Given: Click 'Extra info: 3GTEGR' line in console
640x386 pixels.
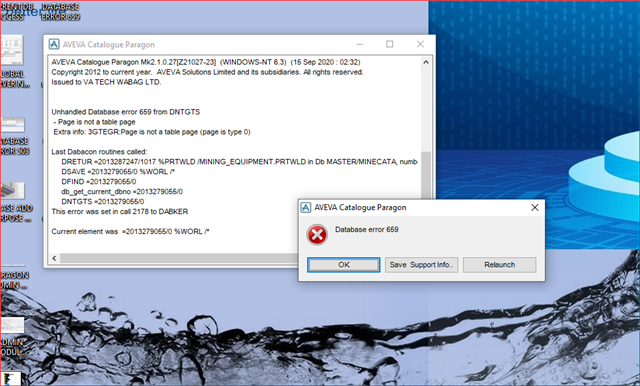Looking at the screenshot, I should [x=152, y=132].
